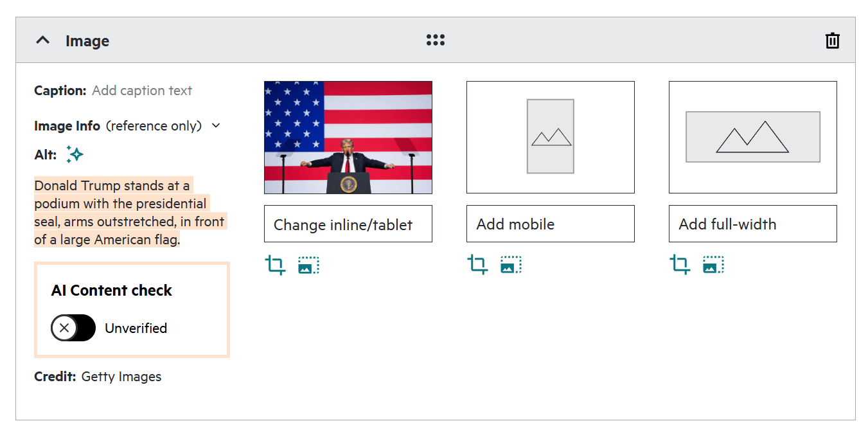Open the crop tool under mobile image
The width and height of the screenshot is (868, 430).
pyautogui.click(x=477, y=264)
